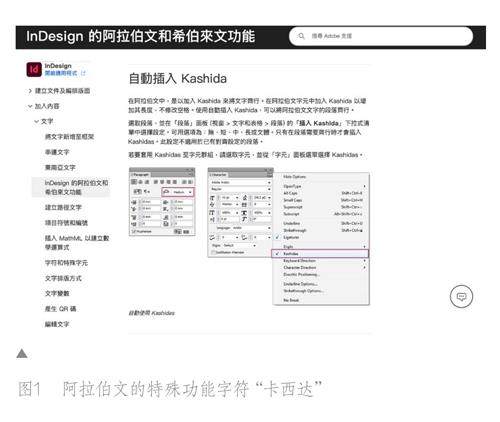
Task: Open Digits dropdown in Character panel
Action: (x=239, y=245)
